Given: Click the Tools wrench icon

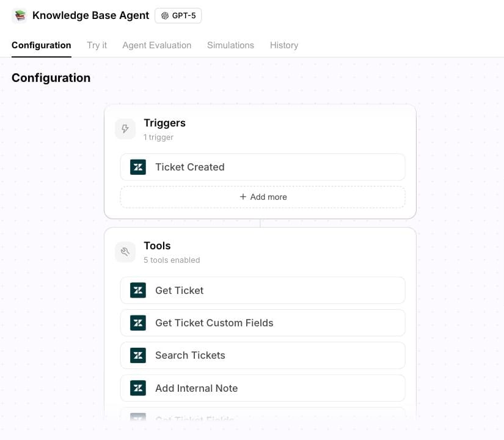Looking at the screenshot, I should click(125, 252).
